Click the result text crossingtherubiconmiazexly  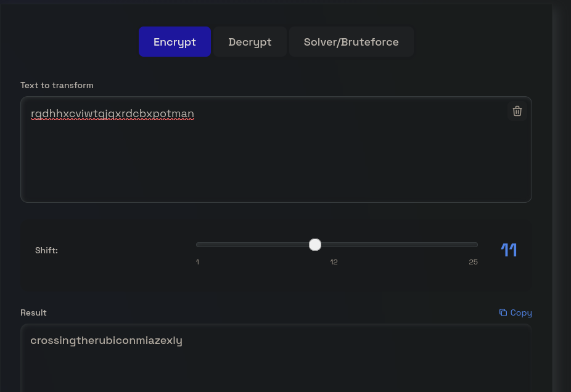coord(106,341)
